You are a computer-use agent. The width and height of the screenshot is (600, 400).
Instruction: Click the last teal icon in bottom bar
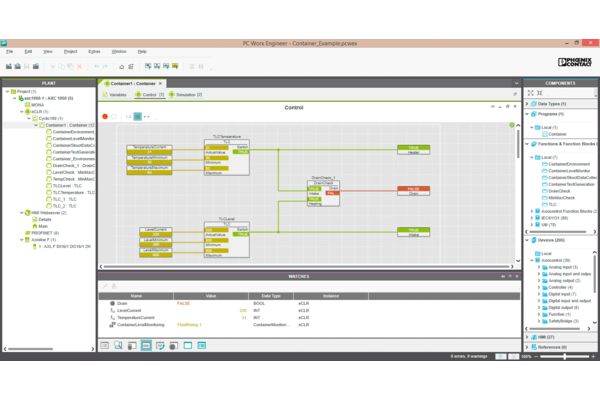(202, 346)
